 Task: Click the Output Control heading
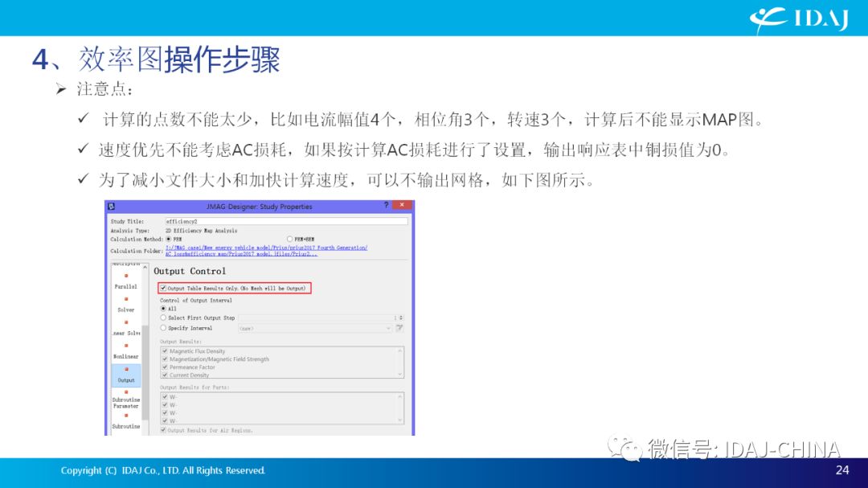190,271
